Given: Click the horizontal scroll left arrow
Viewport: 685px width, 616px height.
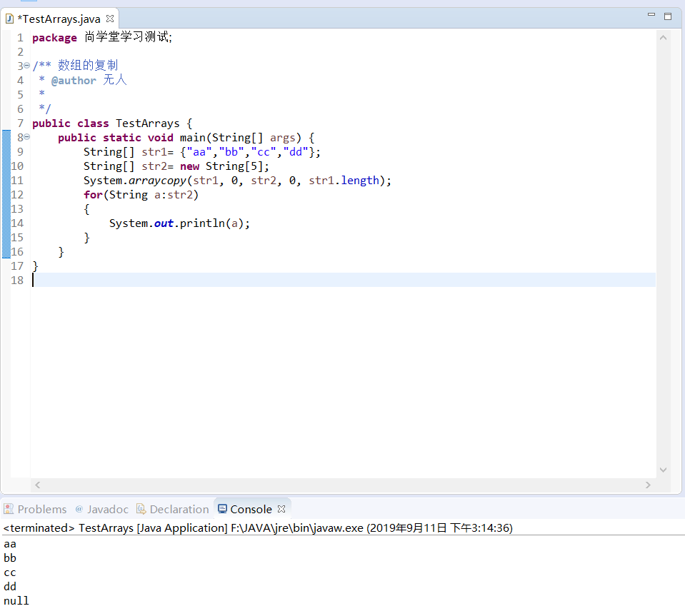Looking at the screenshot, I should tap(38, 485).
